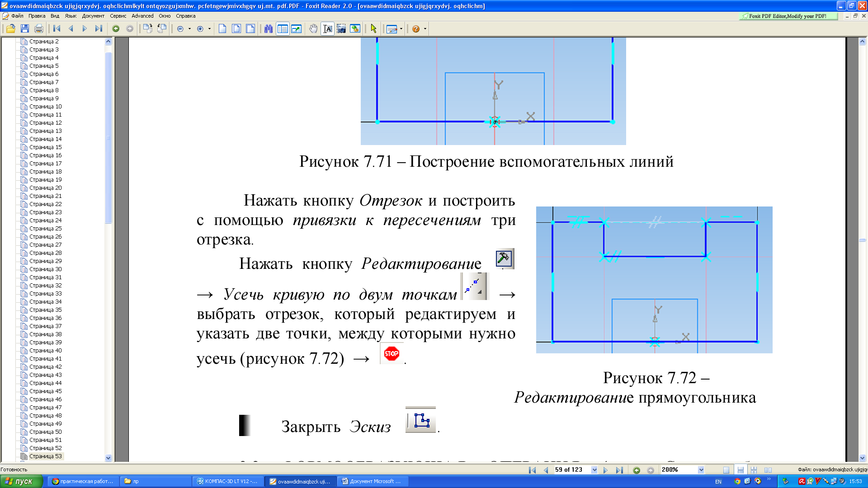Select Страница 53 in the pages panel

click(45, 456)
